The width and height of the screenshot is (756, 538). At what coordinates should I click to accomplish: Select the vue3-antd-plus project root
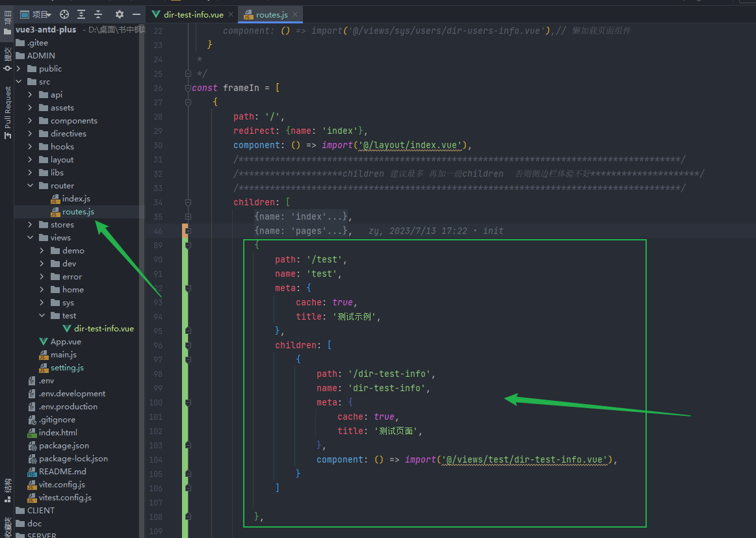point(46,29)
